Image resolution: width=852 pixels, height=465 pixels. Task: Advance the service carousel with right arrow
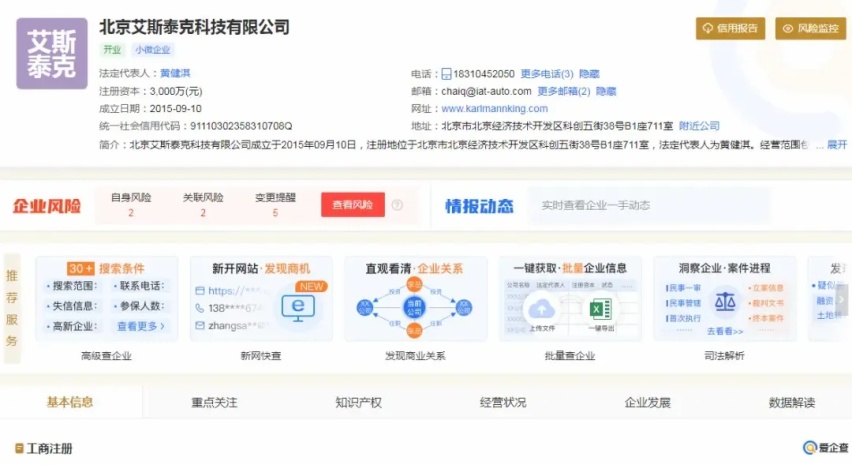coord(842,299)
